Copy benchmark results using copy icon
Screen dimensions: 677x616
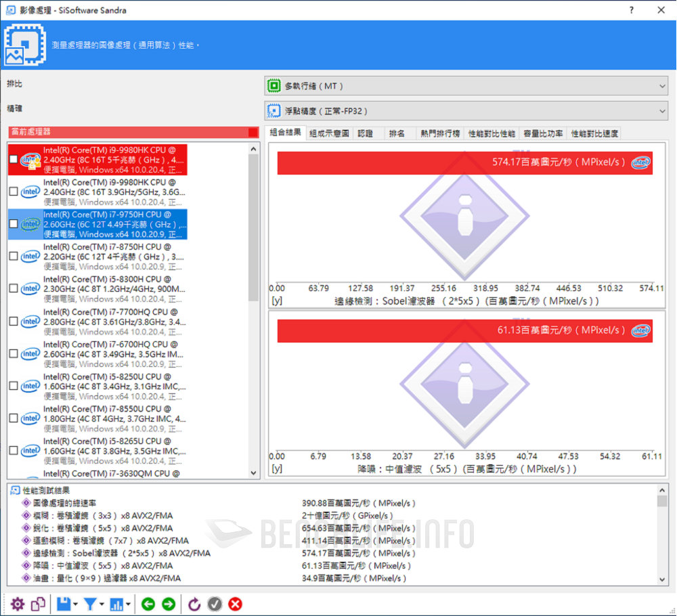39,604
